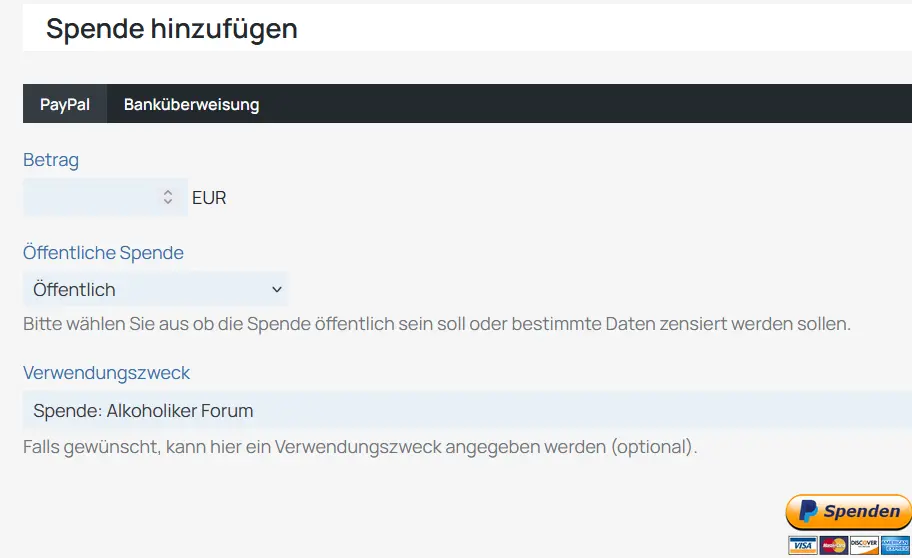Click the Öffentliche Spende label

[104, 253]
